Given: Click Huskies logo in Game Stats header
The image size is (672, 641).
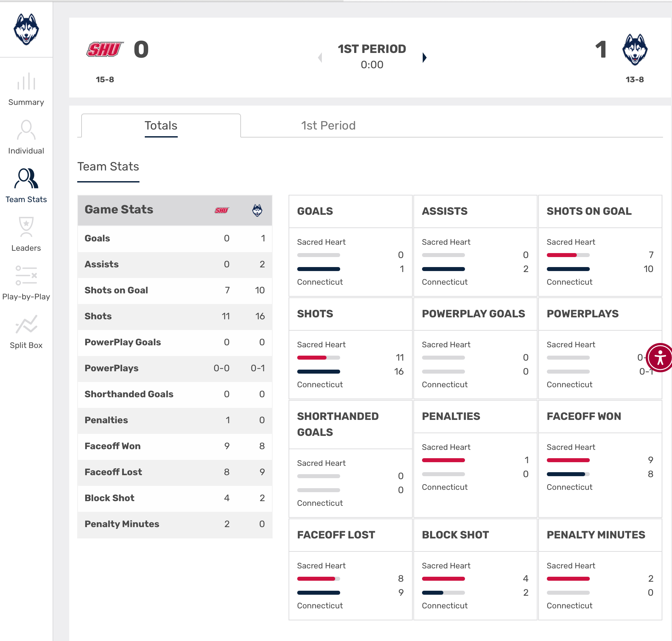Looking at the screenshot, I should coord(257,210).
